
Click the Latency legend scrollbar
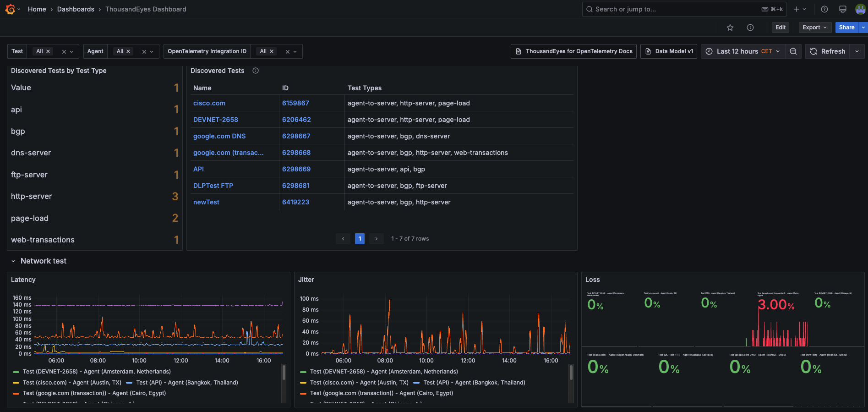(x=284, y=372)
